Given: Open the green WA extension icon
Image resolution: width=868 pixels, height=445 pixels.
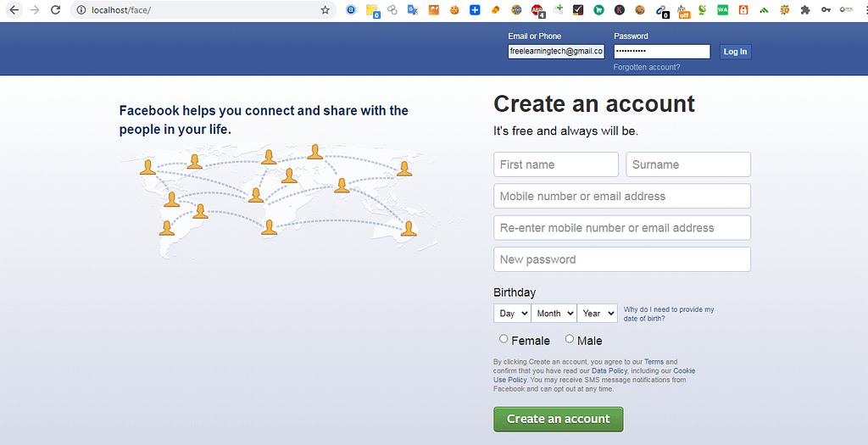Looking at the screenshot, I should [722, 9].
